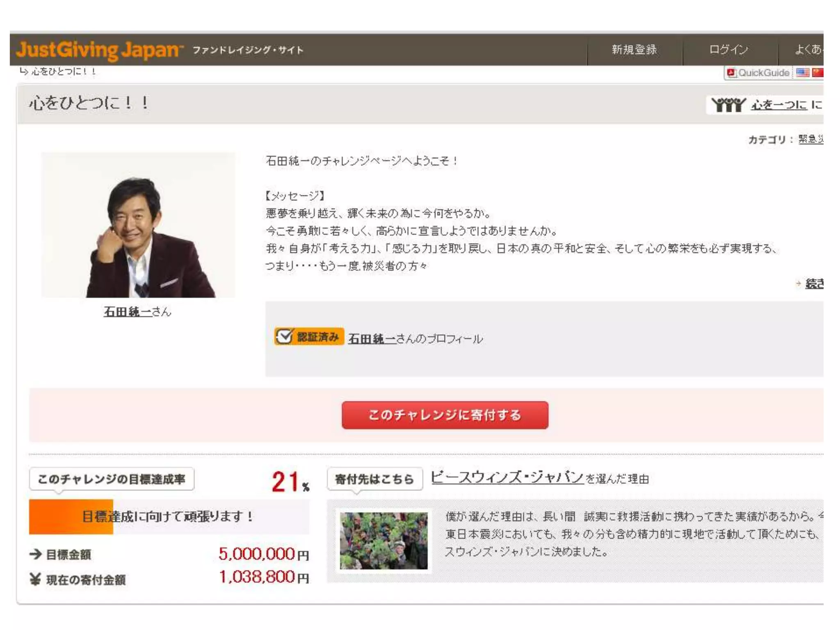Click the 寄付先はこちら label

pos(374,479)
